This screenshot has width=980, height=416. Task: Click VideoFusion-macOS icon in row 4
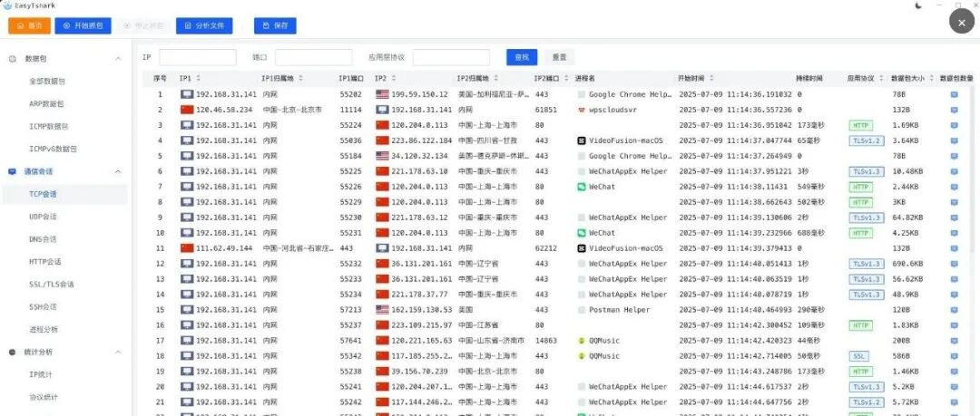(582, 140)
